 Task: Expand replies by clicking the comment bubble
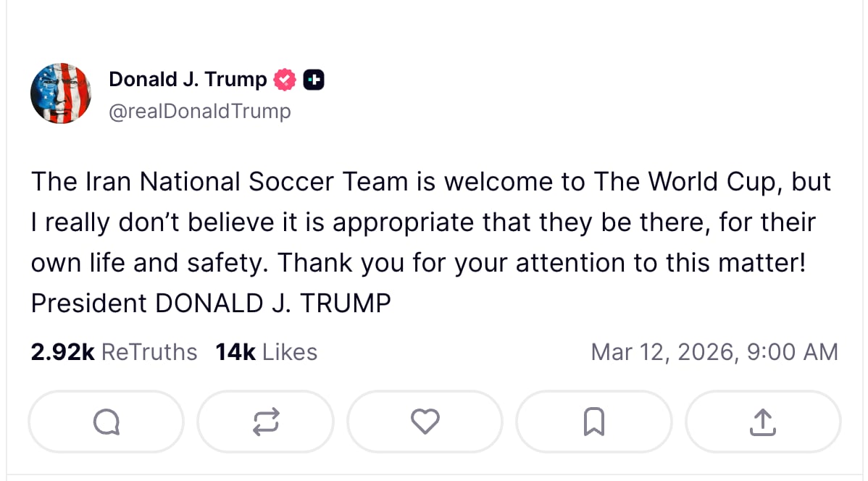(x=105, y=422)
